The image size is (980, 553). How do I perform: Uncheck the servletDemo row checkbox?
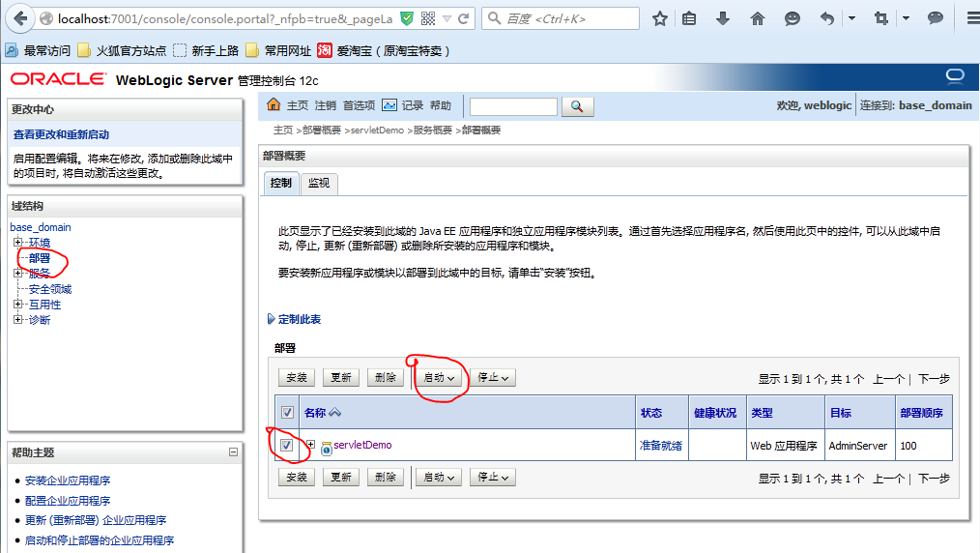click(x=286, y=446)
